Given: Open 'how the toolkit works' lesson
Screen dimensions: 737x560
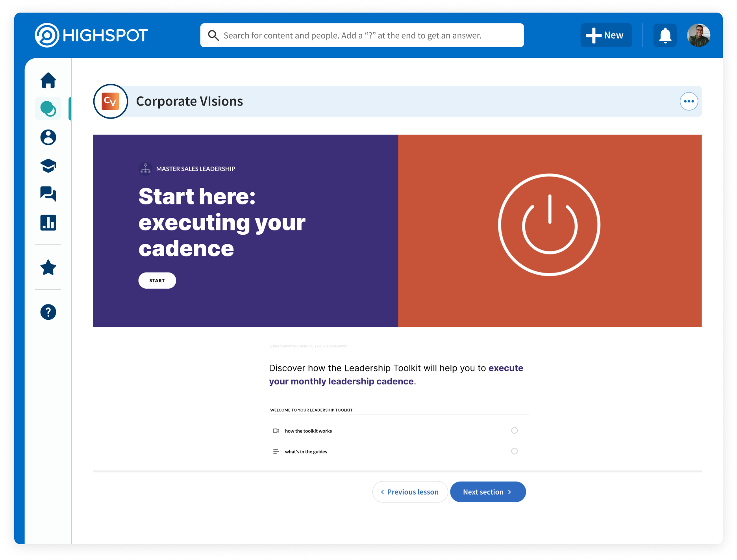Looking at the screenshot, I should tap(308, 431).
